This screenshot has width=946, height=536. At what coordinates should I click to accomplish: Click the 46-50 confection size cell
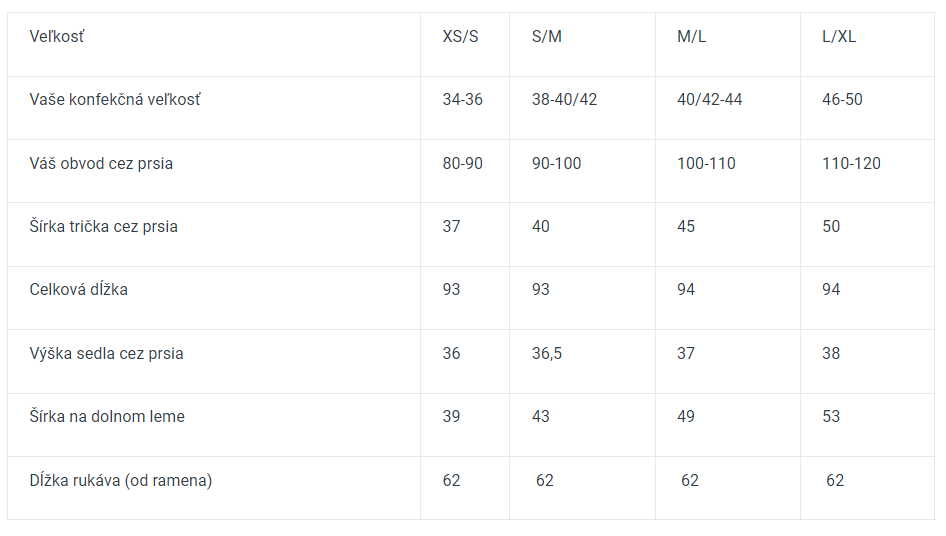[842, 100]
